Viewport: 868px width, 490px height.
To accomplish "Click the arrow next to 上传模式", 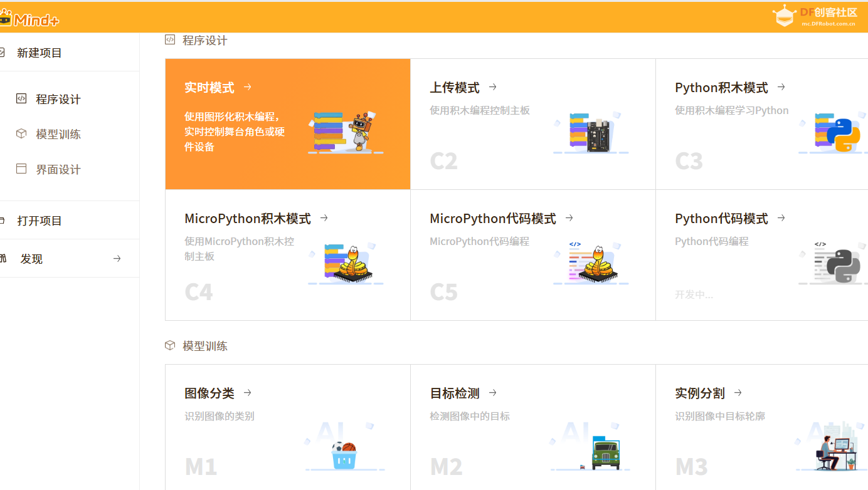I will point(493,87).
